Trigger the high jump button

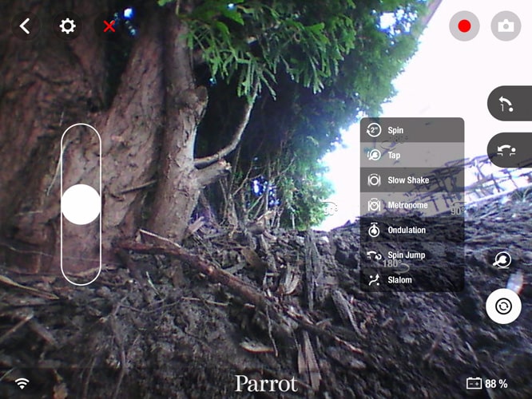coord(510,104)
